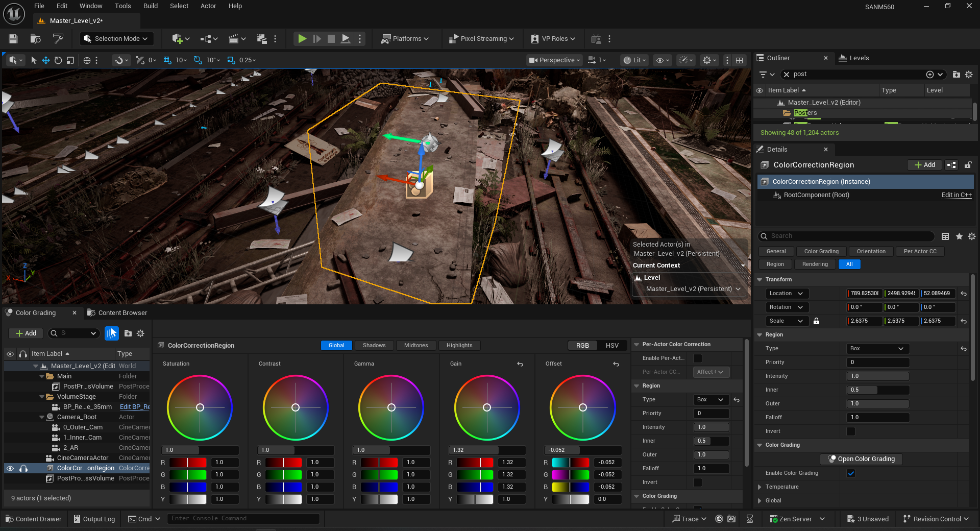This screenshot has width=980, height=531.
Task: Click the console command input field
Action: (243, 519)
